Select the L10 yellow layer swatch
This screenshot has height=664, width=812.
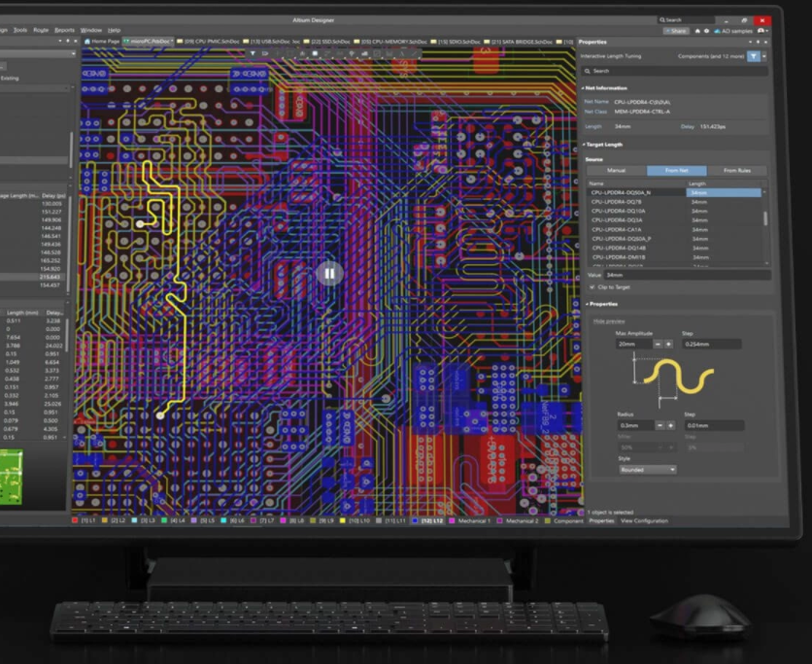[342, 520]
